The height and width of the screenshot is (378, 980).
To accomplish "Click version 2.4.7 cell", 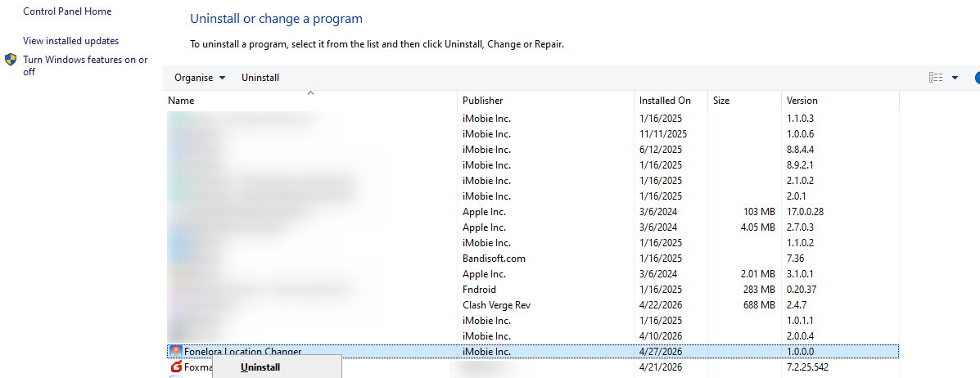I will [797, 305].
